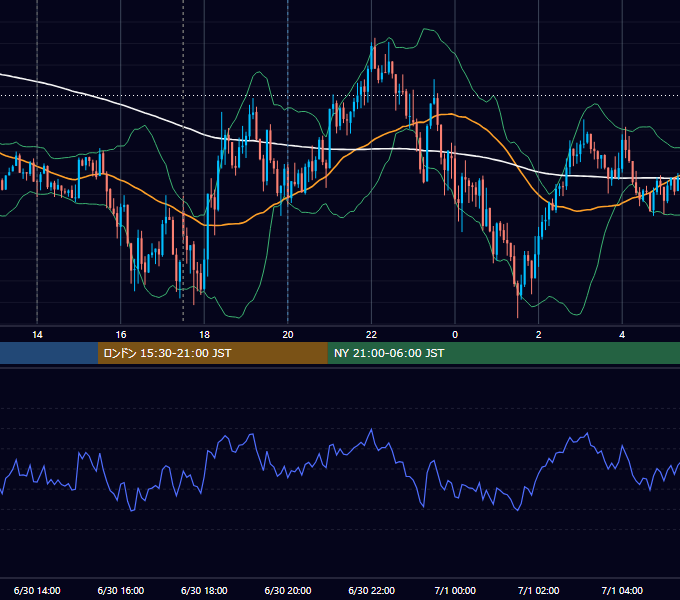Click the 6/30 20:00 time label
The image size is (680, 600).
pos(288,590)
